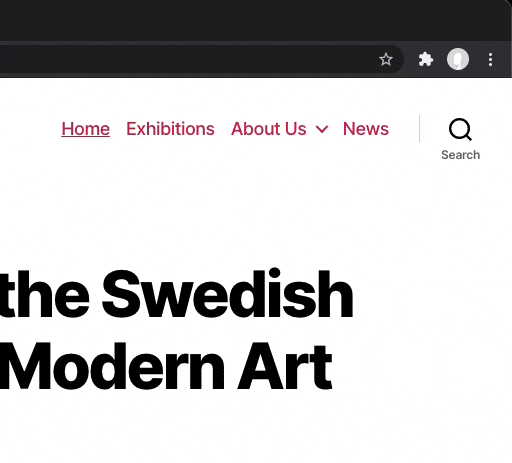Click the divider line beside Search
Viewport: 512px width, 463px height.
419,129
